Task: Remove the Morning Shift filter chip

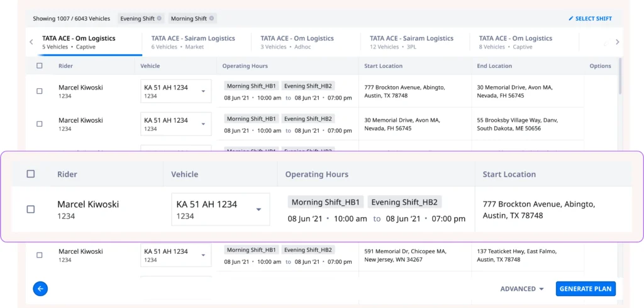Action: coord(211,19)
